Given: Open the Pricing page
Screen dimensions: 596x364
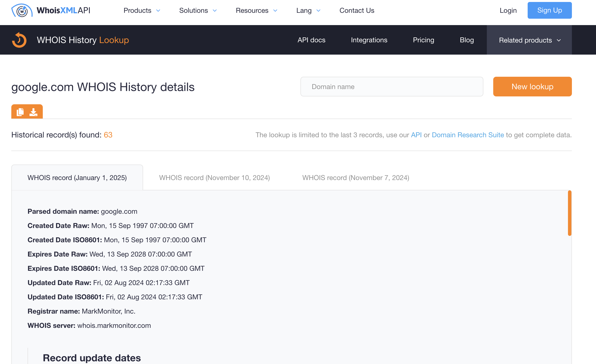Looking at the screenshot, I should pos(423,40).
